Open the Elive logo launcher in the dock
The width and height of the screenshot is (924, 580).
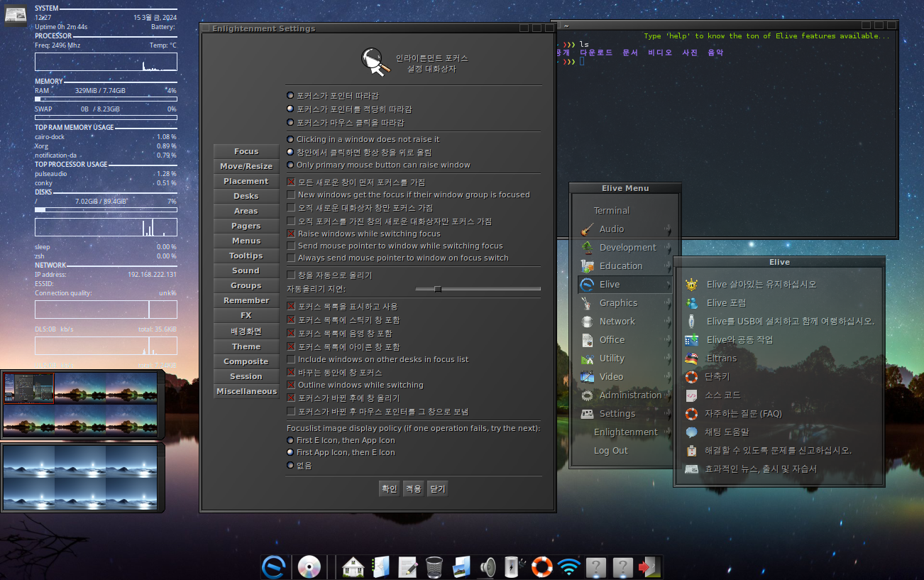pos(274,567)
